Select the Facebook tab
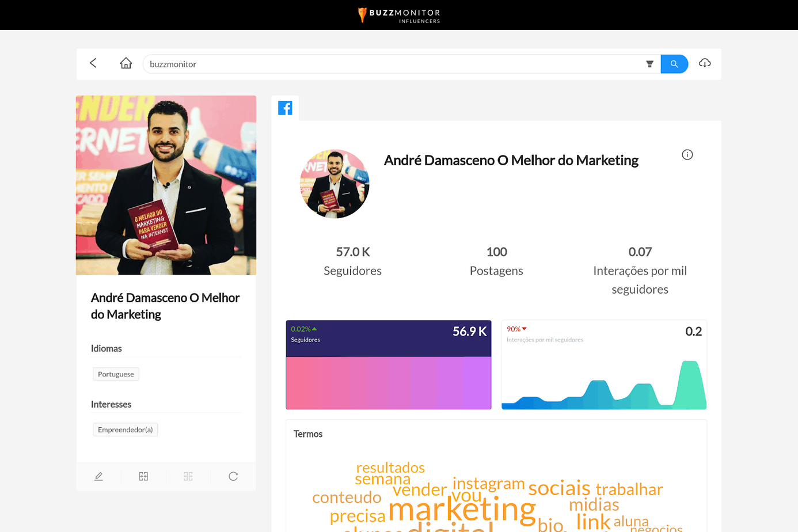The height and width of the screenshot is (532, 798). 285,108
